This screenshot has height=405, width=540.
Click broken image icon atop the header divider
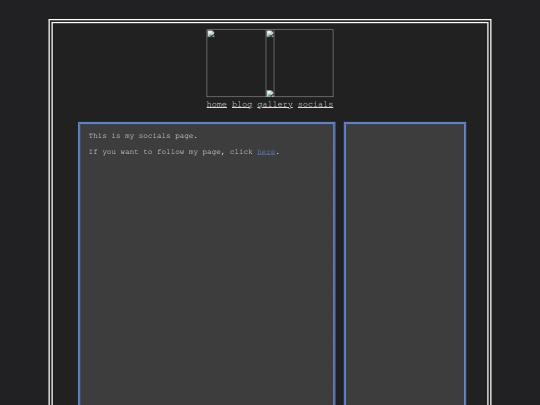pos(270,34)
